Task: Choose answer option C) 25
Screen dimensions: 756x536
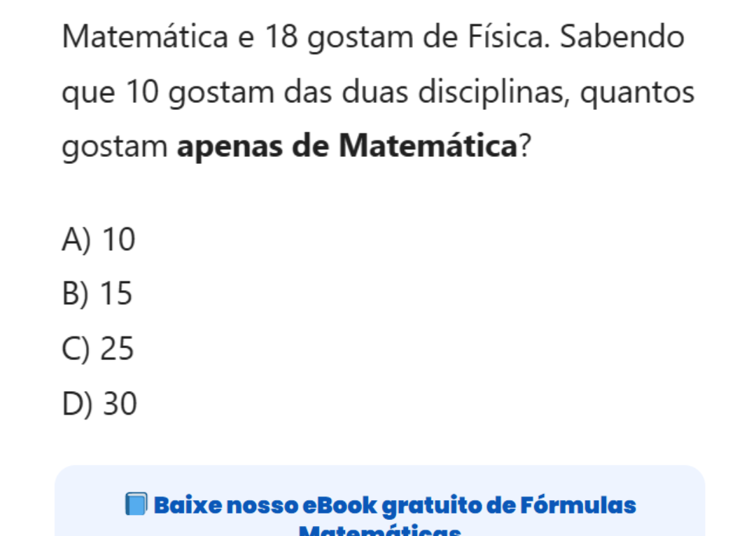Action: point(98,349)
